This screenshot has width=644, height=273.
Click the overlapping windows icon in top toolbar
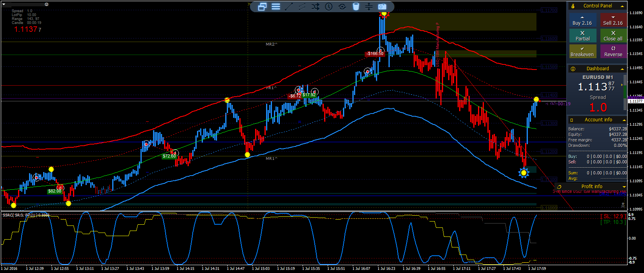tap(262, 6)
